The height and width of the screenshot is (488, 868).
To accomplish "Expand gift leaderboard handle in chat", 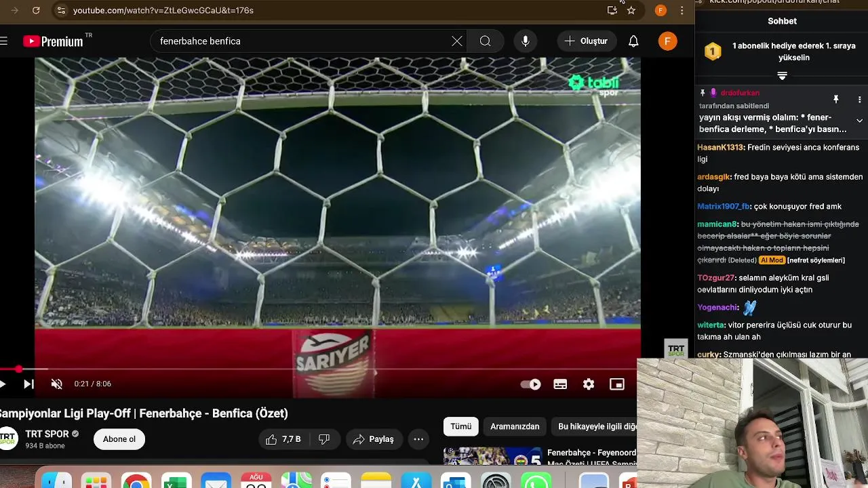I will (782, 76).
